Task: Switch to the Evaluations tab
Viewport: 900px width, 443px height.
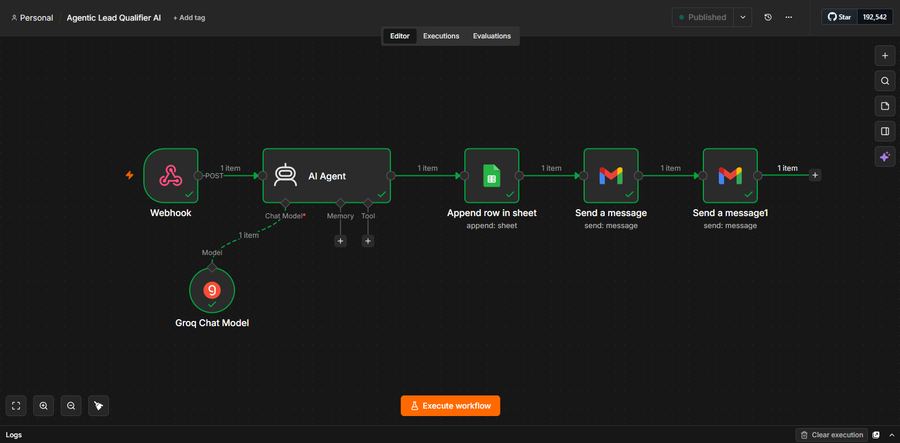Action: 492,36
